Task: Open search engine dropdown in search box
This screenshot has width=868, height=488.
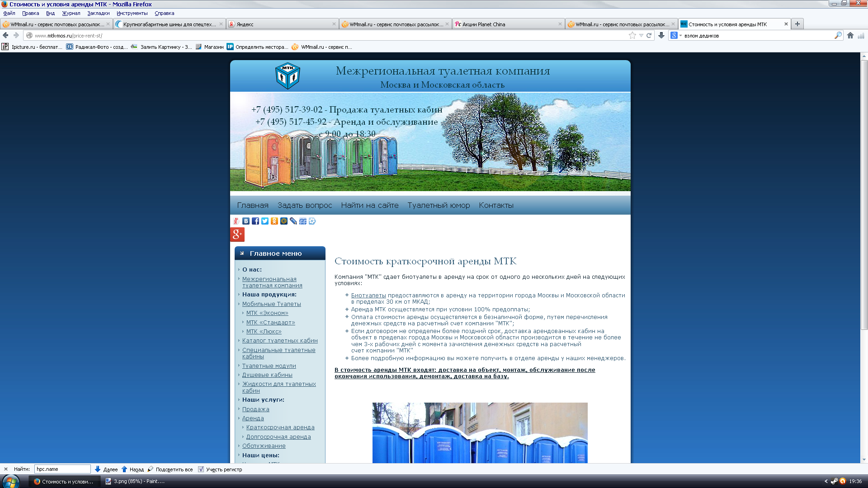Action: (676, 36)
